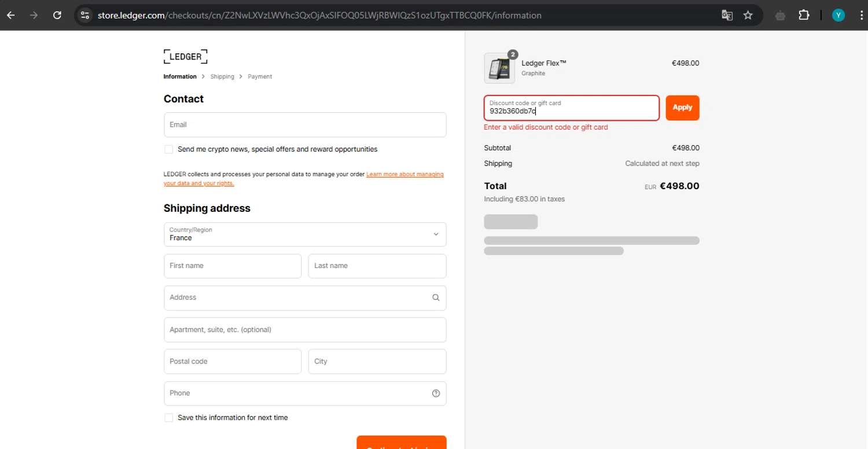The height and width of the screenshot is (449, 868).
Task: Click the Subtotal label
Action: tap(498, 148)
